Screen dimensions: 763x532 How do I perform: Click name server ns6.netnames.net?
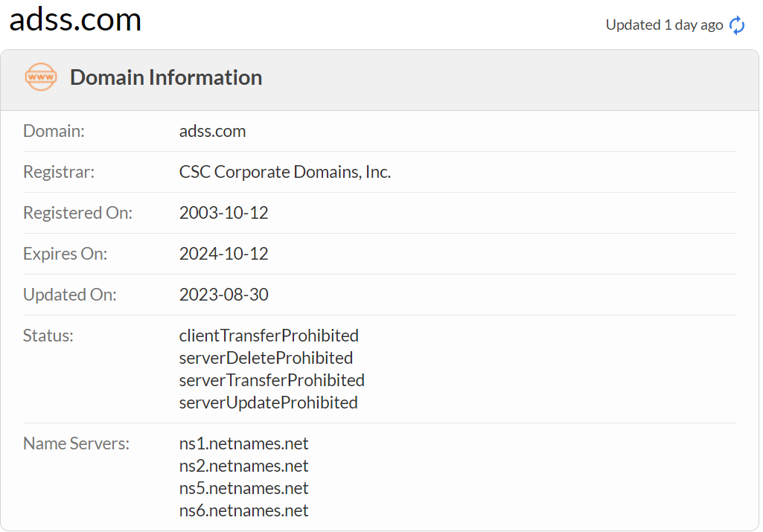[243, 511]
